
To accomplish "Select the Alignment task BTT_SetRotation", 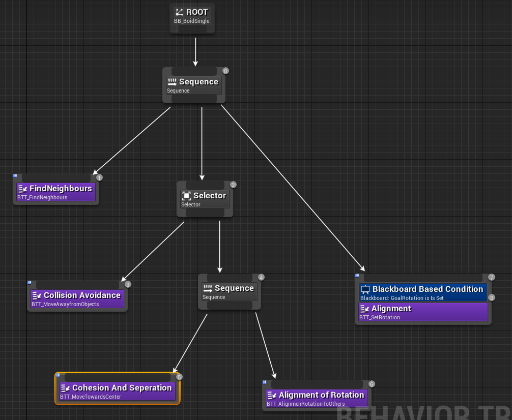I will pos(423,312).
